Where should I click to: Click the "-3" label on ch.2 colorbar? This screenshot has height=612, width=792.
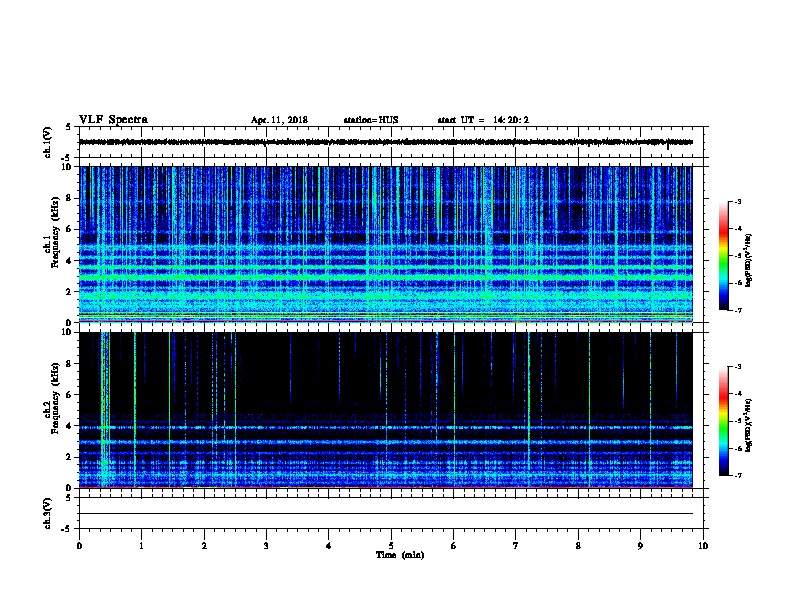click(x=737, y=367)
